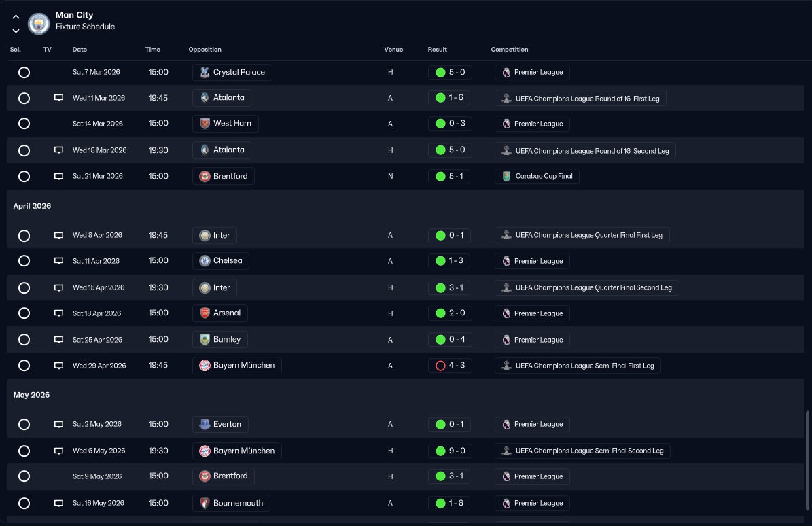
Task: Click the Crystal Palace club badge
Action: (x=205, y=72)
